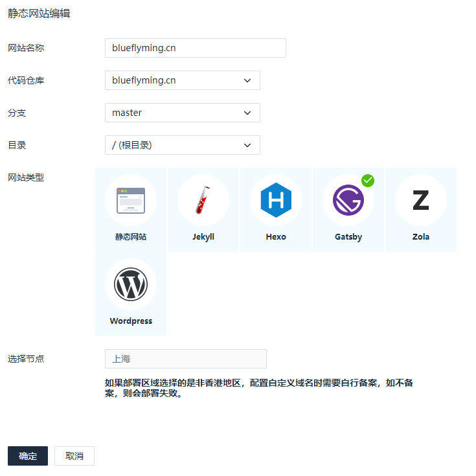The height and width of the screenshot is (476, 476).
Task: Confirm with the 确定 button
Action: pyautogui.click(x=28, y=456)
